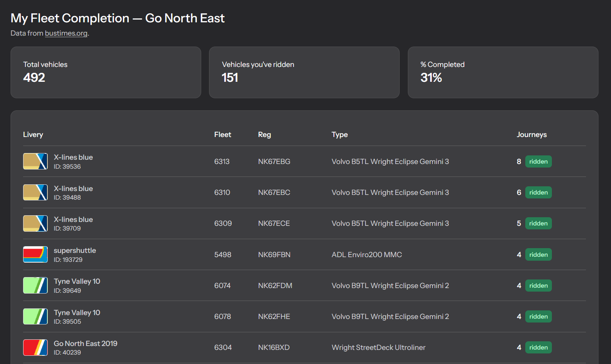Click registration NK62FHE in the table
Image resolution: width=611 pixels, height=364 pixels.
click(x=274, y=317)
